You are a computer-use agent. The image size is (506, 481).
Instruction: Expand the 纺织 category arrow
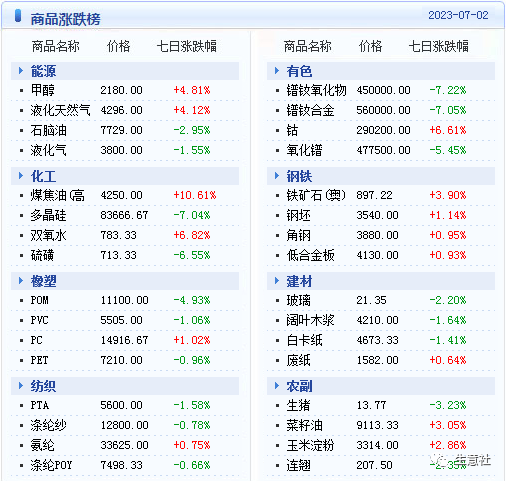[21, 386]
